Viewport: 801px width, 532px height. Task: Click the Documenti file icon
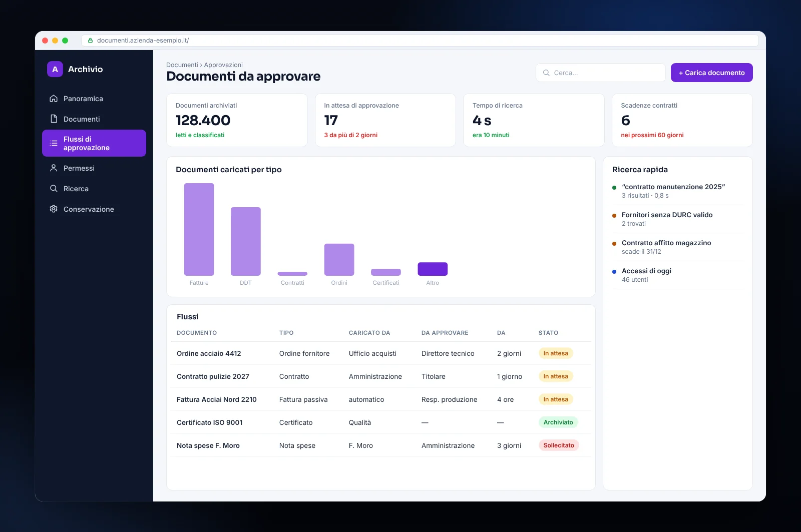(54, 119)
